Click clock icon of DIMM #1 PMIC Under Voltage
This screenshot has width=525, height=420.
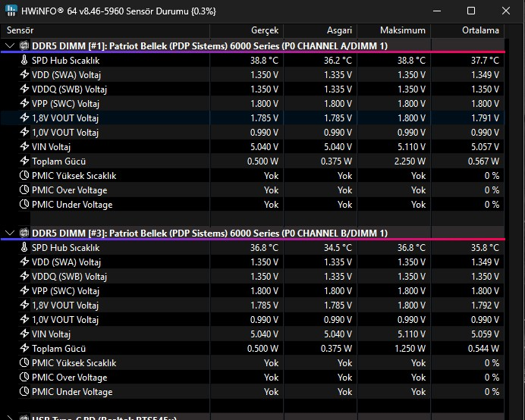click(x=24, y=204)
